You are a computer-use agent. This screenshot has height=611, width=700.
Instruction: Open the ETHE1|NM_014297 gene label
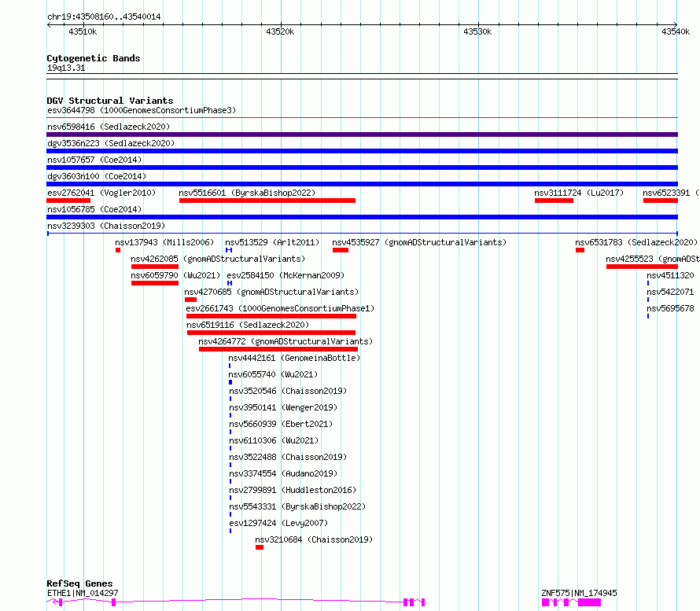click(x=83, y=593)
